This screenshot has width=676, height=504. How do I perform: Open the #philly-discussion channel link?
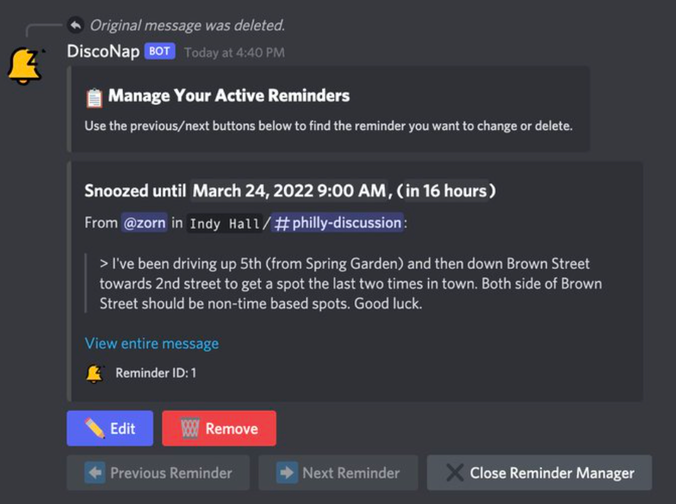coord(338,223)
